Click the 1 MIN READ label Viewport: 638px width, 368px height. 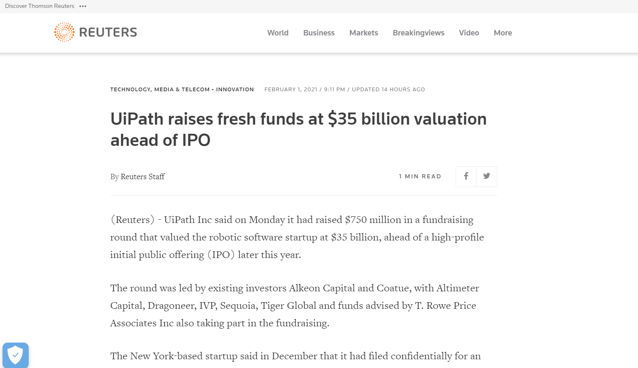click(420, 177)
